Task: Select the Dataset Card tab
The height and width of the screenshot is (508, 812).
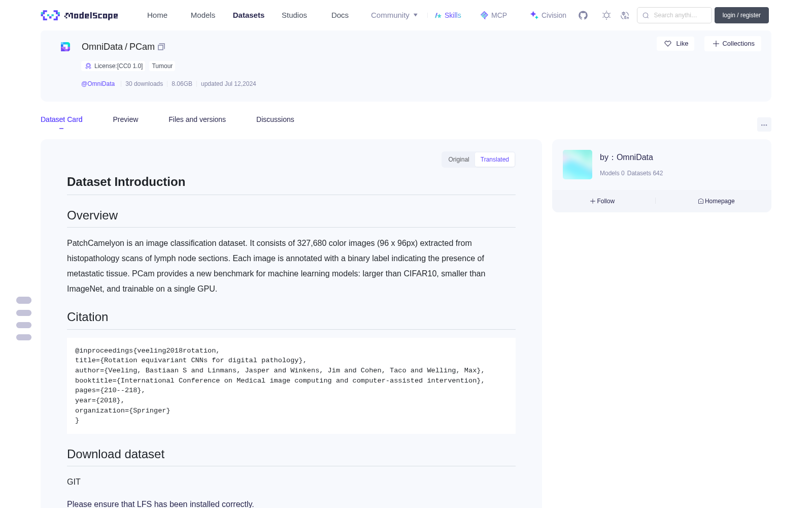Action: 61,119
